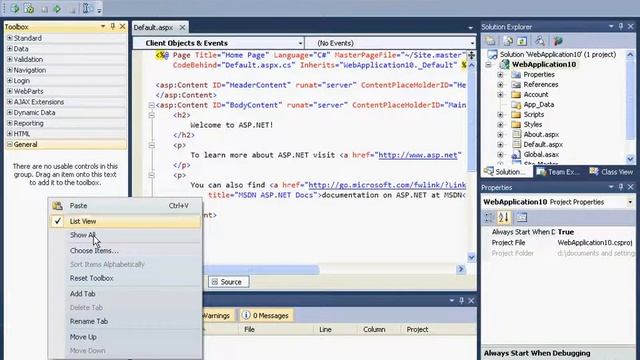Click the http://www.asp.net link in code
Screen dimensions: 640x360
pyautogui.click(x=418, y=155)
